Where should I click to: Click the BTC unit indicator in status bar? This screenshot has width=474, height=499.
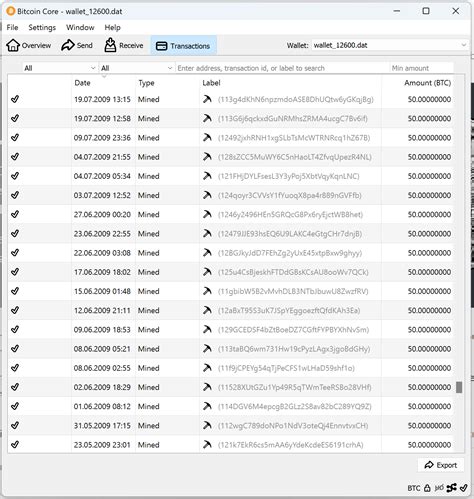pyautogui.click(x=414, y=488)
